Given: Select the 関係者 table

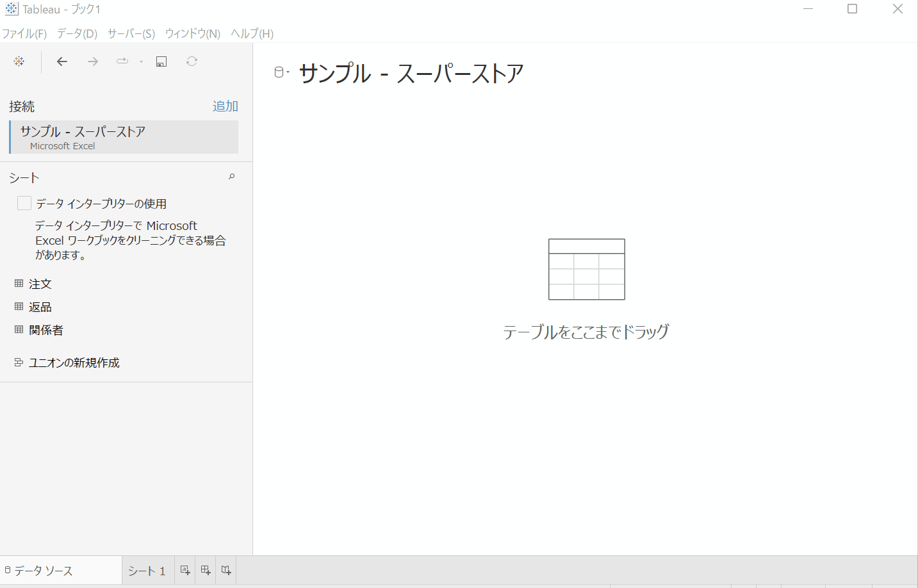Looking at the screenshot, I should [x=45, y=330].
